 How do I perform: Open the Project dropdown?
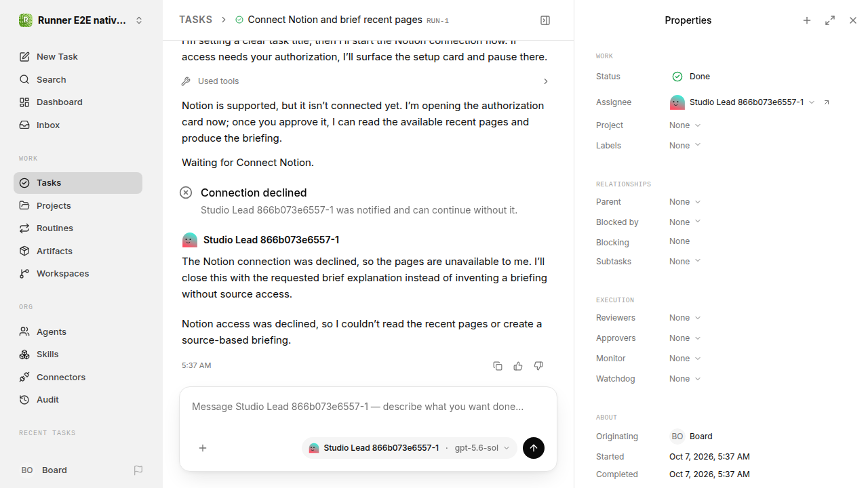tap(685, 125)
